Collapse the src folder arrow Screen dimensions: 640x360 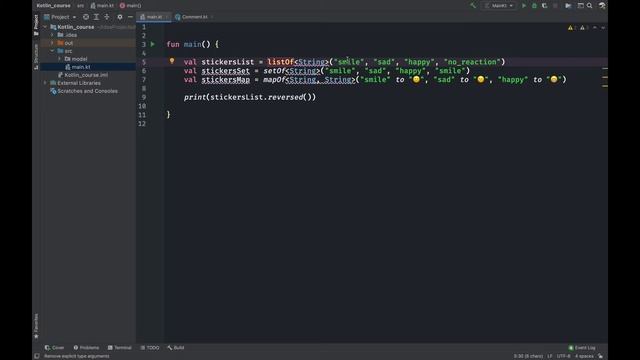52,51
